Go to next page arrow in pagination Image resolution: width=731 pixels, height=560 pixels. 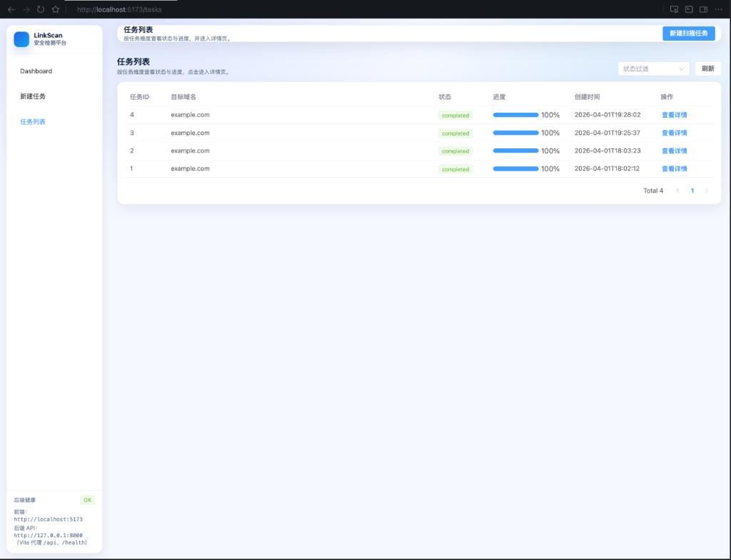(x=707, y=190)
